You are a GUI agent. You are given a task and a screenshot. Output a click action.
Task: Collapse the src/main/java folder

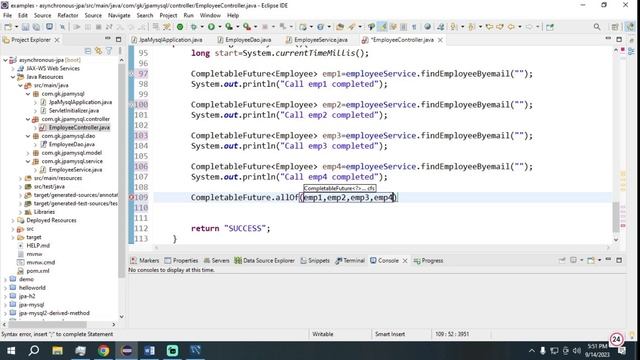click(x=20, y=85)
